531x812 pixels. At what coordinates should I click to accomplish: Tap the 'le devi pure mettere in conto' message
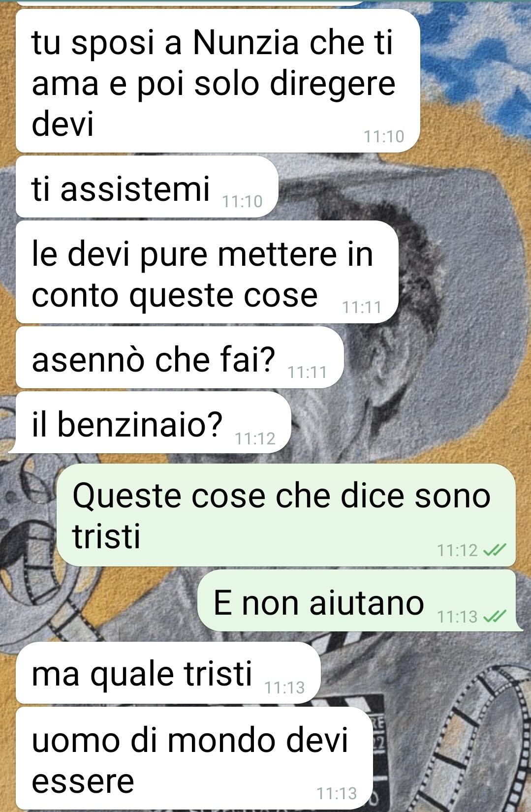pyautogui.click(x=207, y=272)
